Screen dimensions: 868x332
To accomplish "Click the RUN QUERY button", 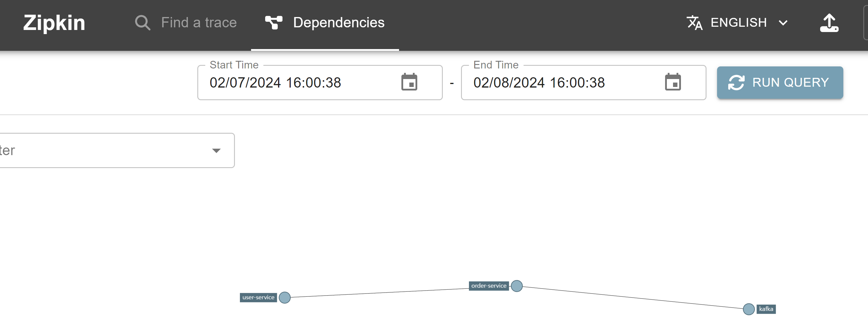I will pyautogui.click(x=780, y=83).
